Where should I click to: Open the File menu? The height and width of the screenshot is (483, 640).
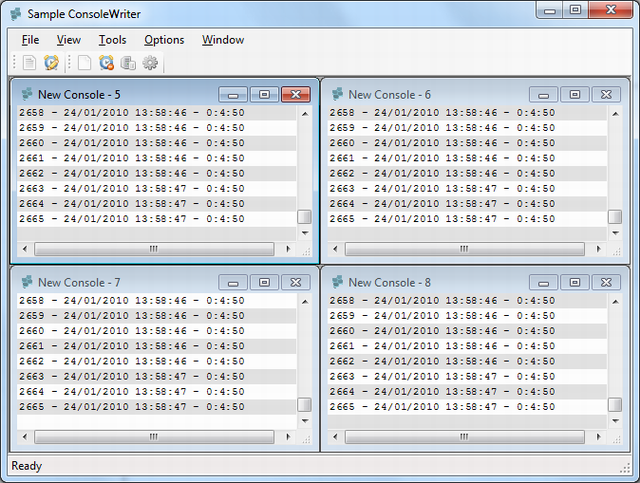click(31, 40)
